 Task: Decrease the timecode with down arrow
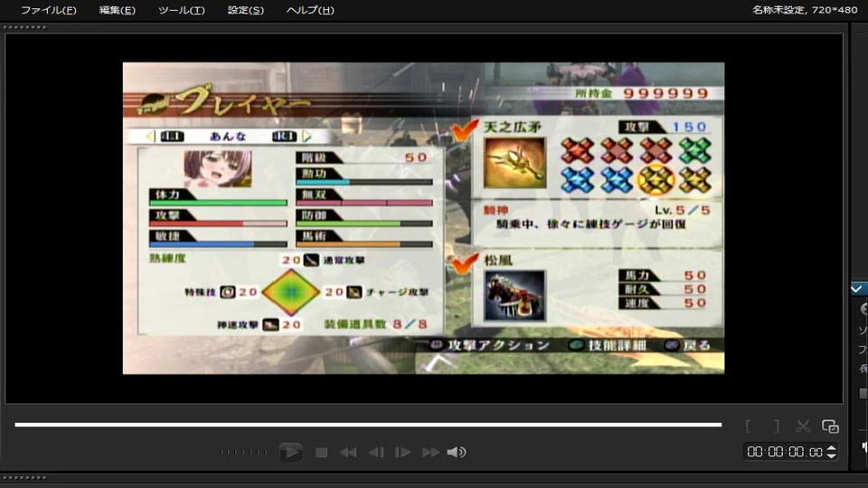tap(831, 455)
